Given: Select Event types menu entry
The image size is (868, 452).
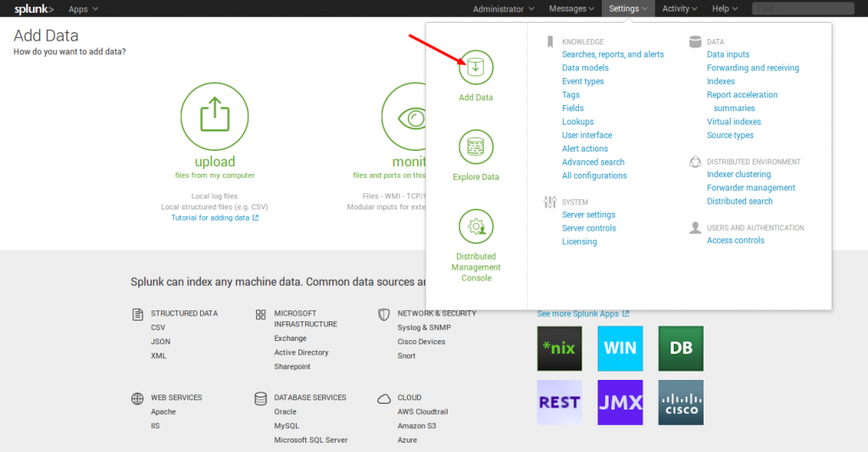Looking at the screenshot, I should tap(583, 81).
